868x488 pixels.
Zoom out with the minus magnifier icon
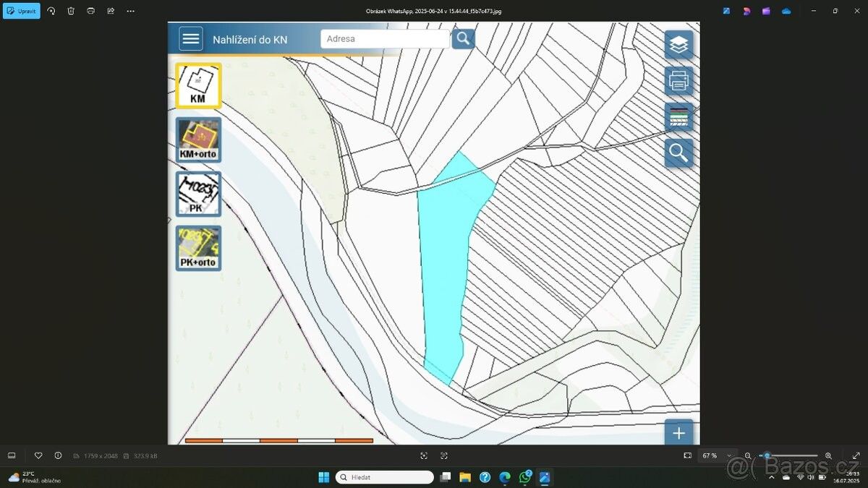click(748, 455)
